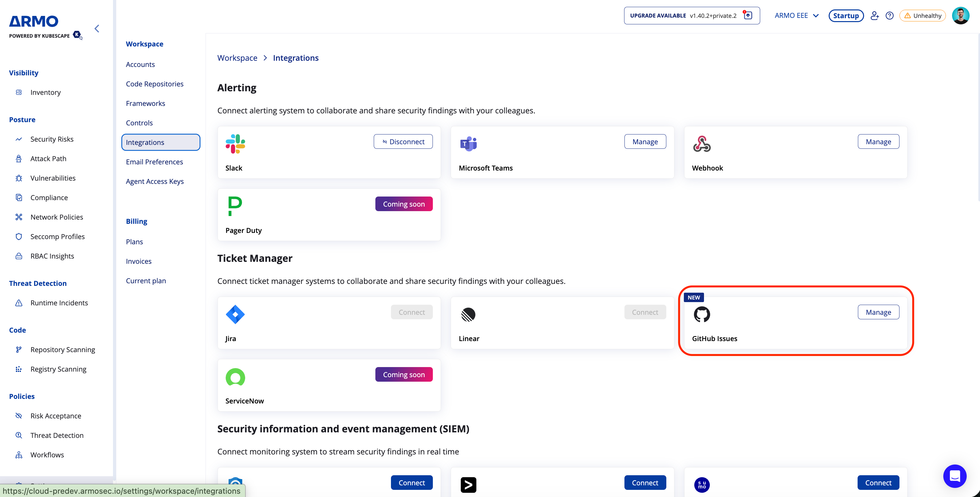The height and width of the screenshot is (497, 980).
Task: Click the Security Risks trend icon
Action: 19,139
